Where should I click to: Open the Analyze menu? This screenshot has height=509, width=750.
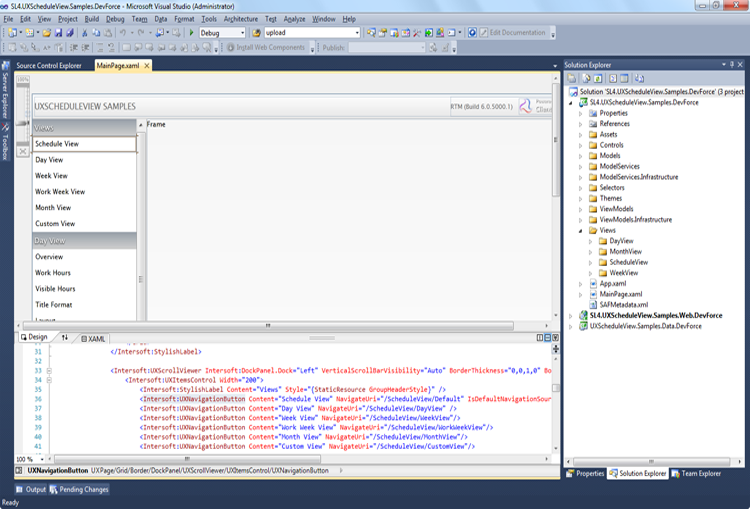point(294,19)
